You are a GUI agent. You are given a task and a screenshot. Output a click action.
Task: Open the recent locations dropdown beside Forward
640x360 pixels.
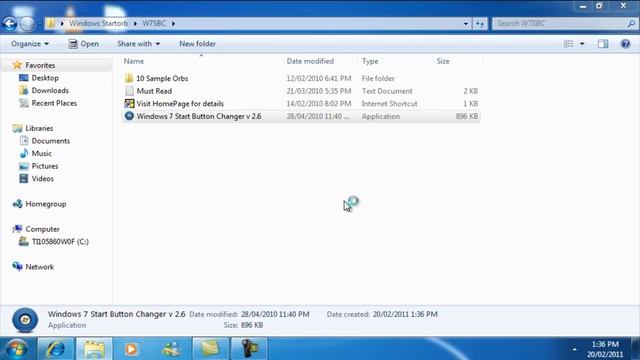click(x=39, y=24)
